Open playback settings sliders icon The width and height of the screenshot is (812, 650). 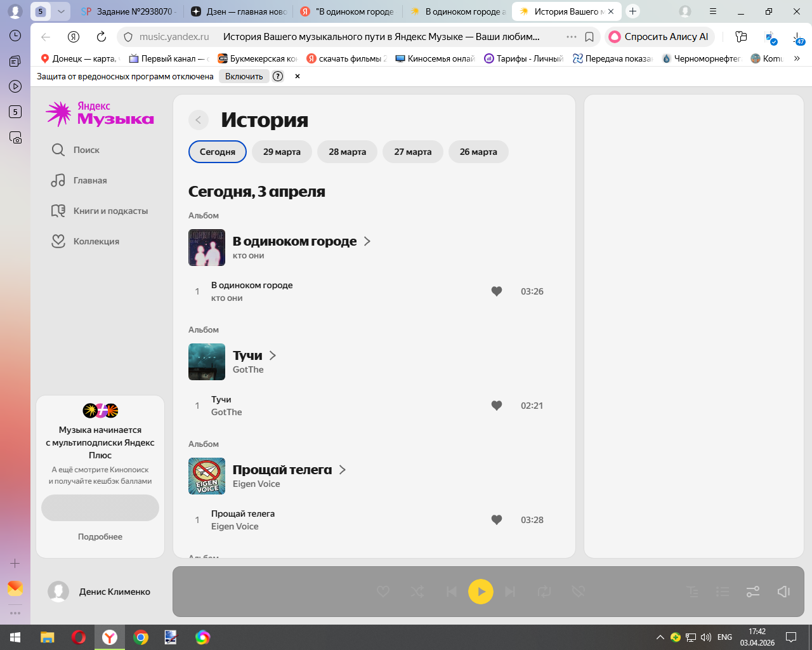pyautogui.click(x=753, y=592)
